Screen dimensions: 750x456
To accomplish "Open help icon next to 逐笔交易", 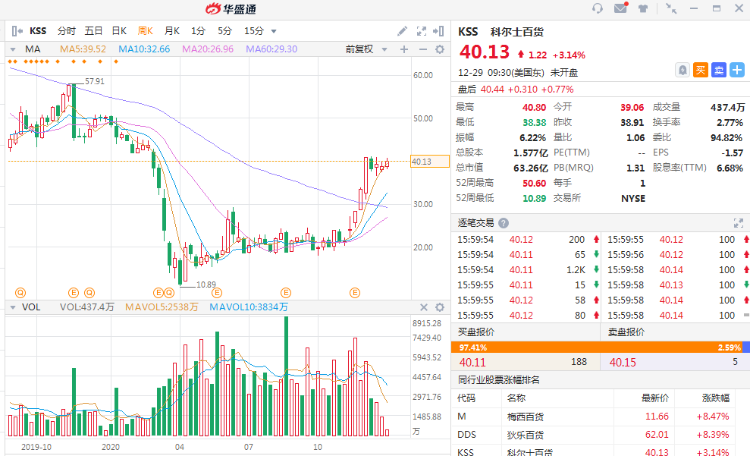I will 503,223.
